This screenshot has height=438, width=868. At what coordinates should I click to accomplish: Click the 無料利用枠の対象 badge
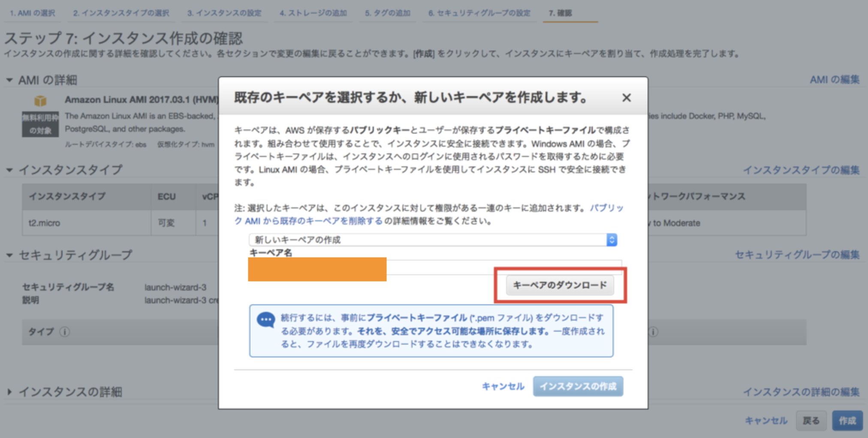click(40, 124)
